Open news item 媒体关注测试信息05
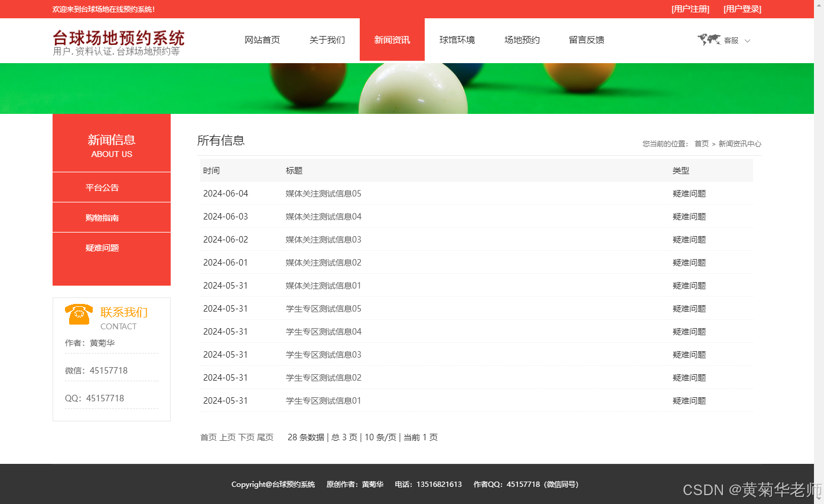Viewport: 824px width, 504px height. pos(323,193)
